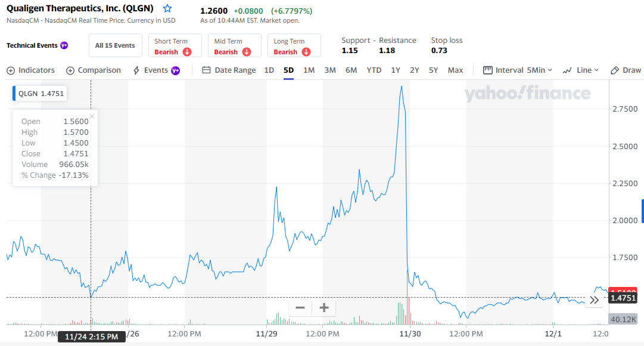Click the 40.12K volume axis label
This screenshot has width=644, height=346.
tap(623, 319)
